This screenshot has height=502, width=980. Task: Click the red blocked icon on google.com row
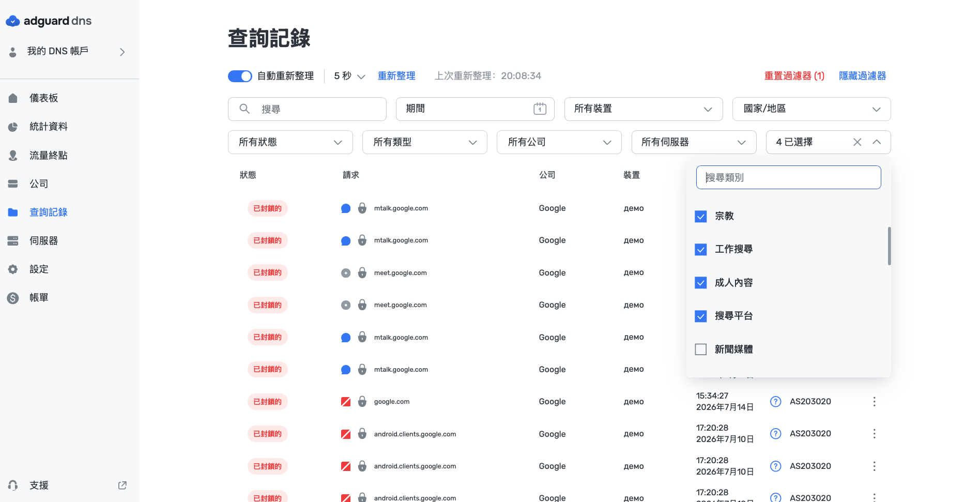click(346, 402)
